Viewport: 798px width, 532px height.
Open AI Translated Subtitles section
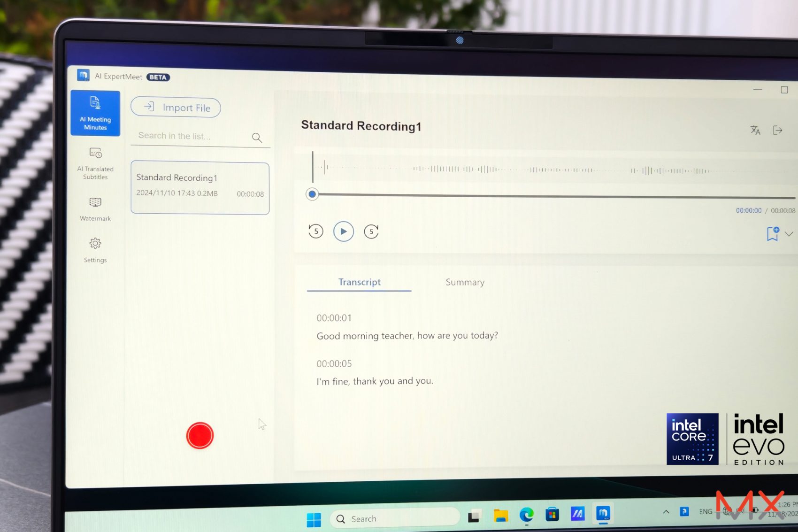click(95, 163)
